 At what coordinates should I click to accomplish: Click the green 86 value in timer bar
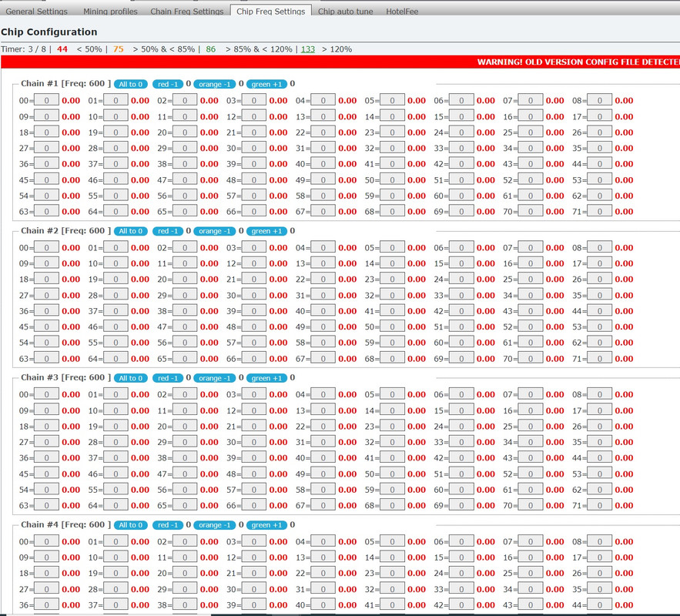210,49
